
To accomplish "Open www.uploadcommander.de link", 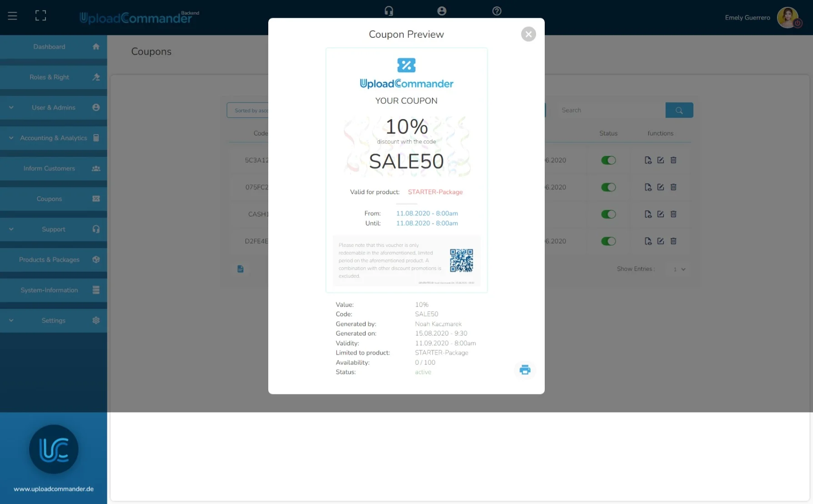I will pos(54,489).
